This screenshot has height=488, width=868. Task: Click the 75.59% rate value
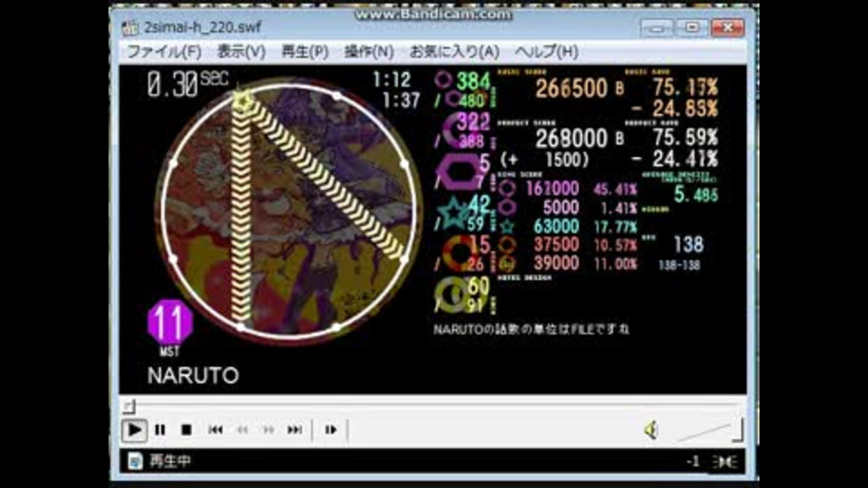pyautogui.click(x=685, y=137)
